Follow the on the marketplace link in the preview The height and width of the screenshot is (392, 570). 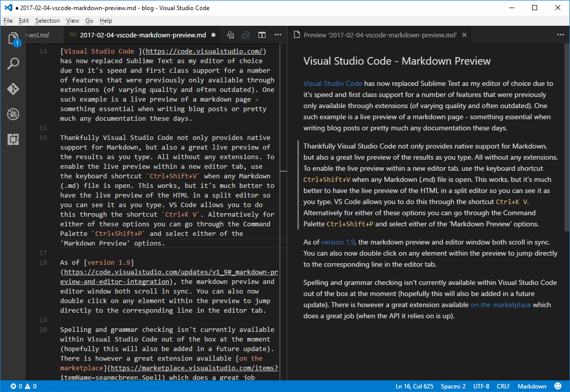pos(501,305)
